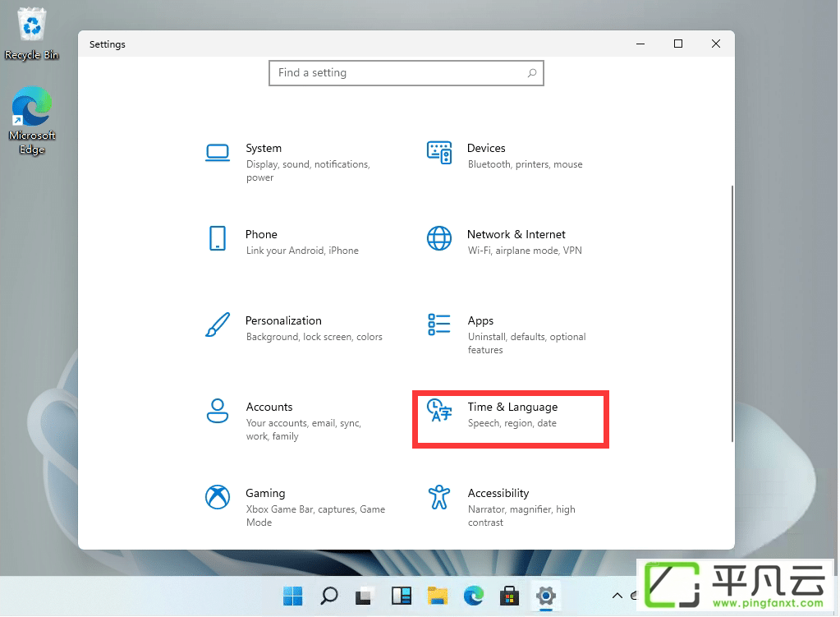Viewport: 840px width, 617px height.
Task: Click the taskbar Search icon
Action: tap(329, 596)
